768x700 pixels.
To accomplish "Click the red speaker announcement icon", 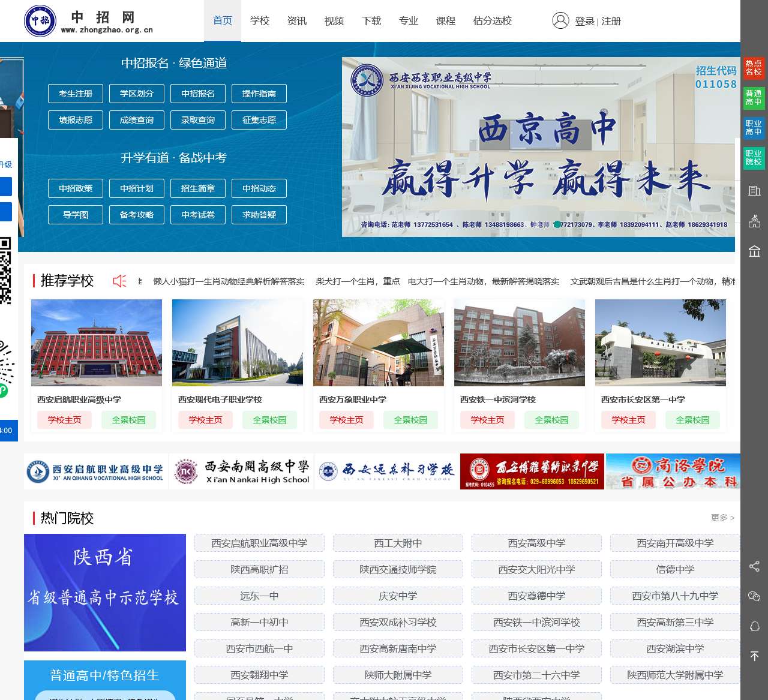I will click(x=119, y=281).
